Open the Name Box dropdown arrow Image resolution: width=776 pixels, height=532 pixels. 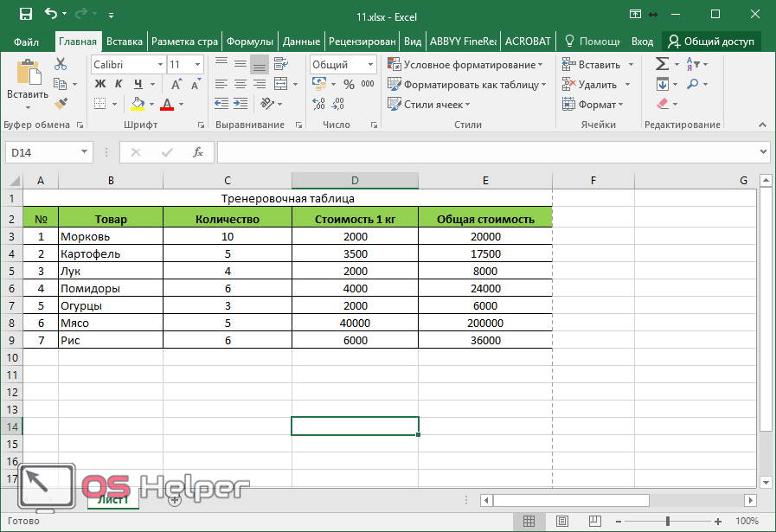tap(84, 152)
